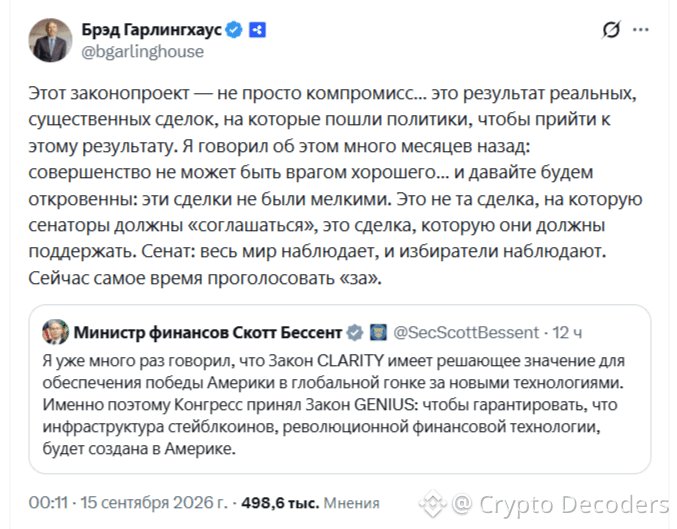Open the @bgarlinghouse handle link
Viewport: 677px width, 529px height.
coord(142,52)
